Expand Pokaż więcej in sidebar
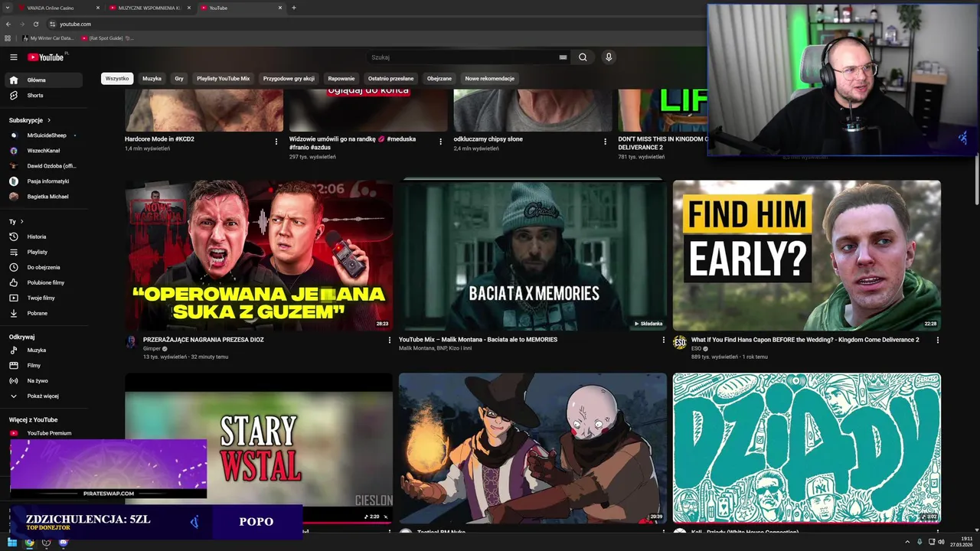 44,396
